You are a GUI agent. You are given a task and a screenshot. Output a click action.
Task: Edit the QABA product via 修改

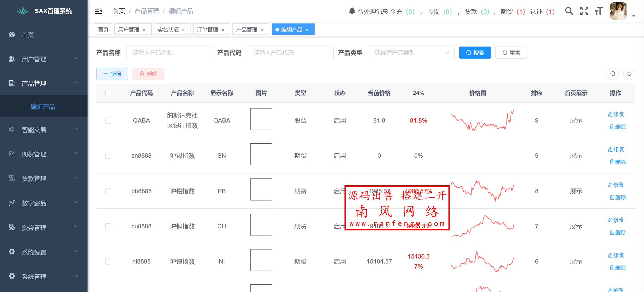(616, 114)
